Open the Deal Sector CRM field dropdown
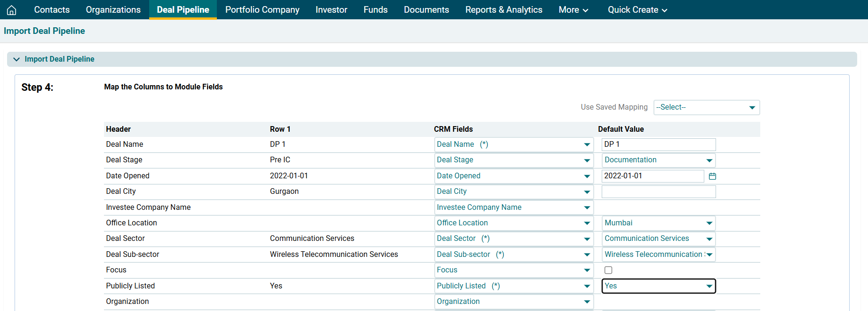The width and height of the screenshot is (868, 311). click(513, 239)
